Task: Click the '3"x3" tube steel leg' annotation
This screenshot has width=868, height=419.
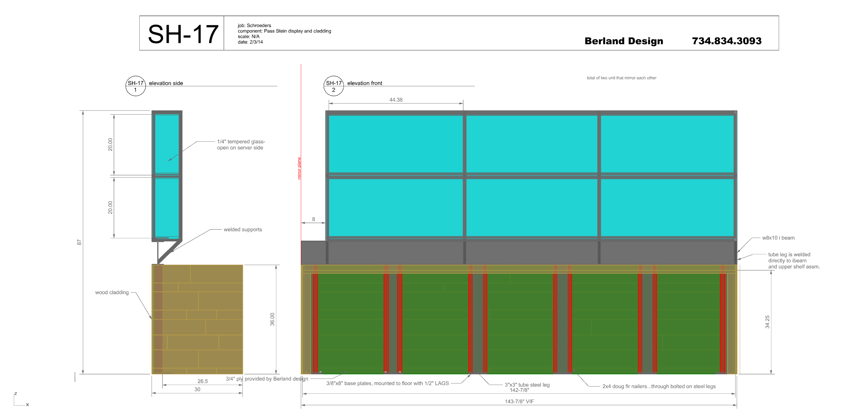Action: [x=527, y=385]
